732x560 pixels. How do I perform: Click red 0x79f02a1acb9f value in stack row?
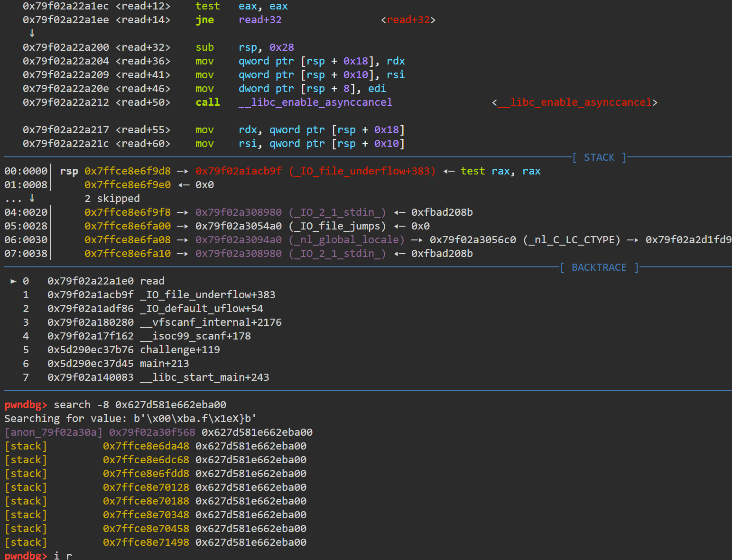point(239,171)
